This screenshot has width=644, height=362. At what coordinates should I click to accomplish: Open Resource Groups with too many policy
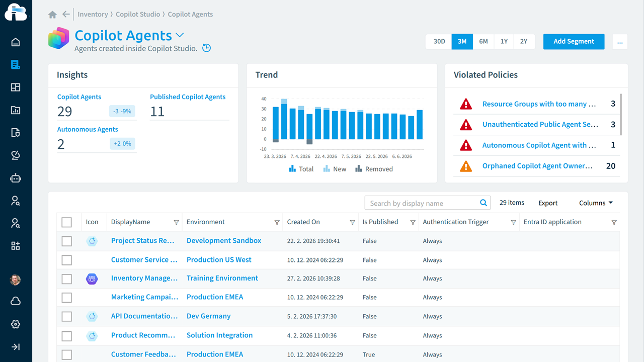click(x=539, y=104)
